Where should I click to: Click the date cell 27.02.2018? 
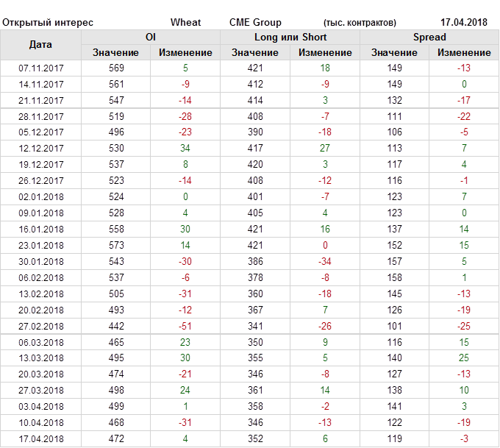pos(41,326)
